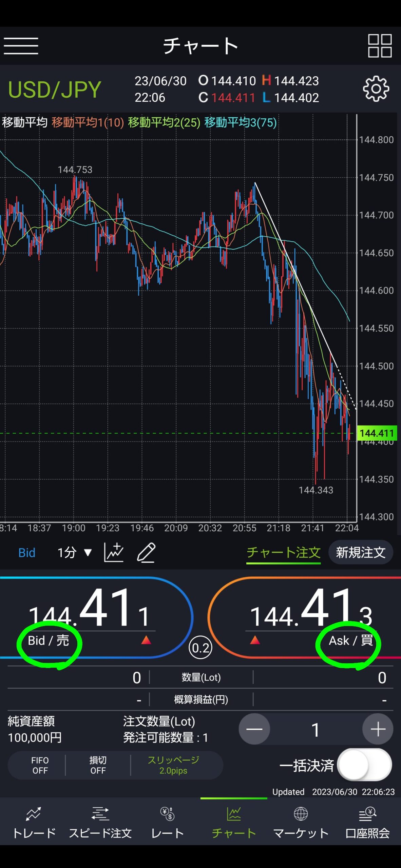The width and height of the screenshot is (401, 868).
Task: Open the multi-chart grid layout icon
Action: pyautogui.click(x=380, y=46)
